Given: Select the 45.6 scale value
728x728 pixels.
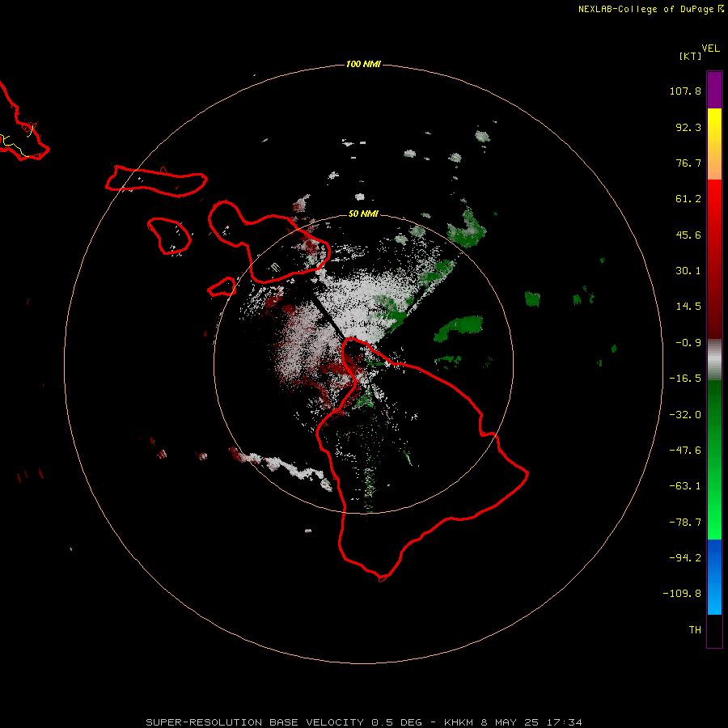Looking at the screenshot, I should click(x=688, y=235).
